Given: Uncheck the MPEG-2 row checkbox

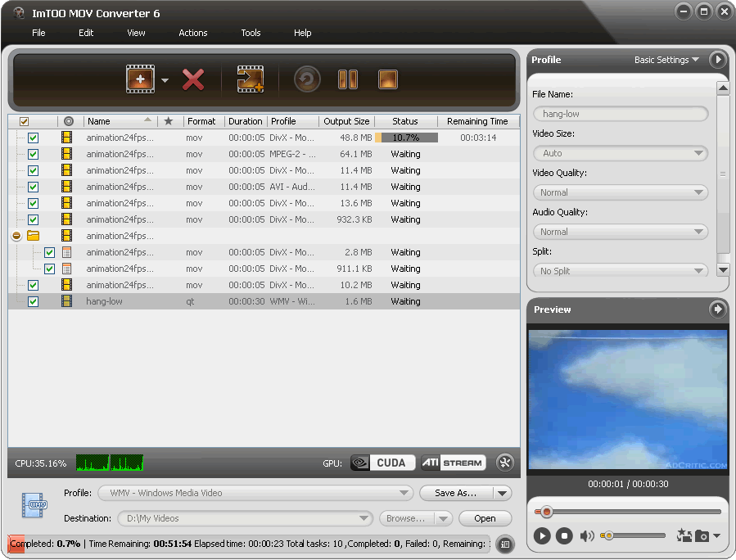Looking at the screenshot, I should tap(33, 155).
